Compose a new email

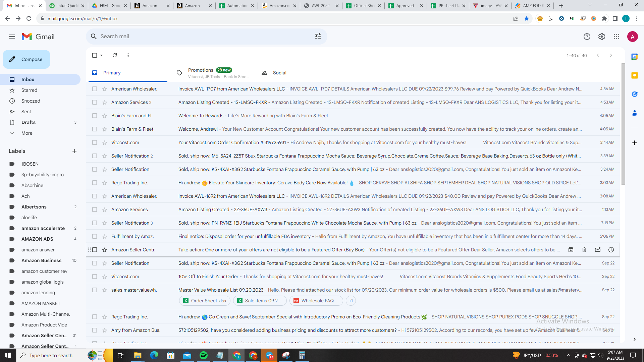[26, 59]
